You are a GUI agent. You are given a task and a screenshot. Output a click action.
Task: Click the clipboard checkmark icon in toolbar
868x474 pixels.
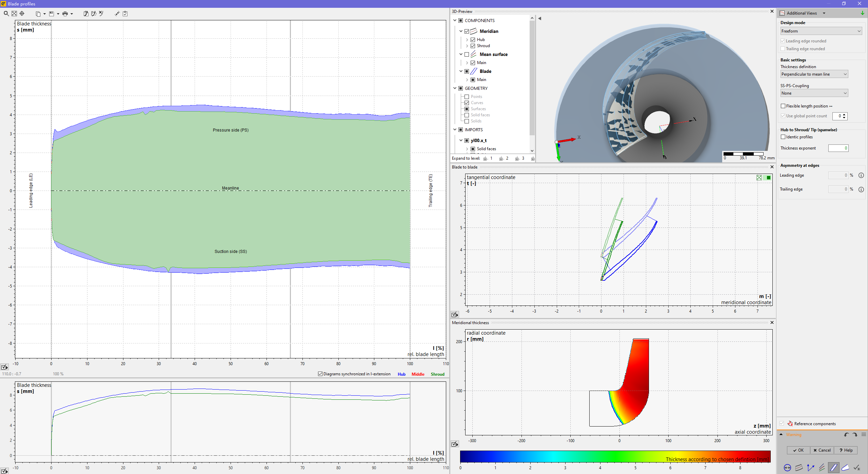[125, 14]
